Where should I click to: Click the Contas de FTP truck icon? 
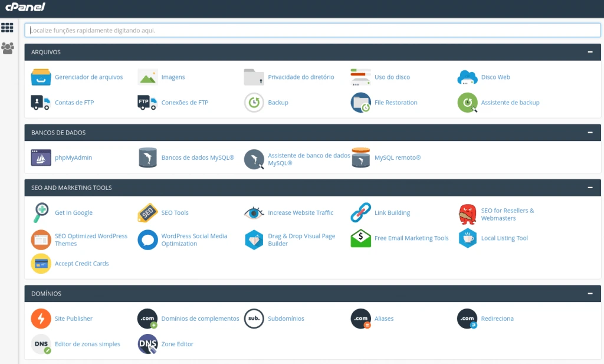pyautogui.click(x=41, y=103)
